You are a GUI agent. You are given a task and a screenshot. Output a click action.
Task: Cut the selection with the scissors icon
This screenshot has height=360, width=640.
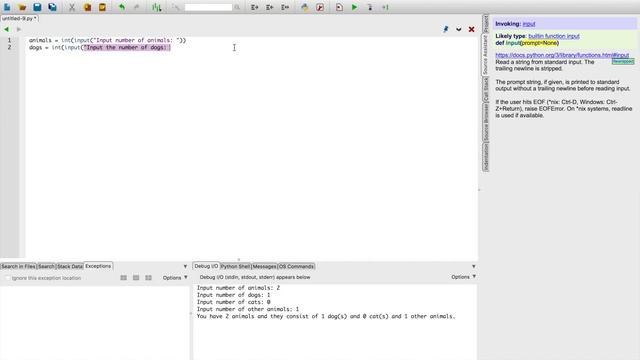[x=72, y=7]
